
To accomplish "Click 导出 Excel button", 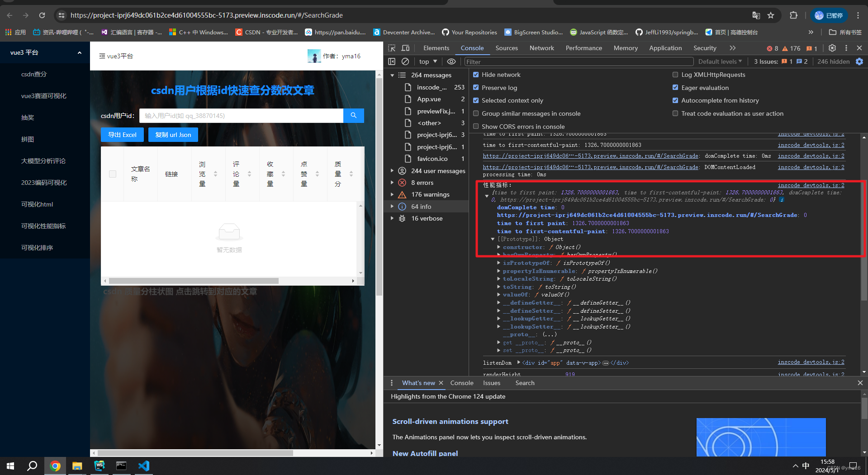I will (x=122, y=135).
